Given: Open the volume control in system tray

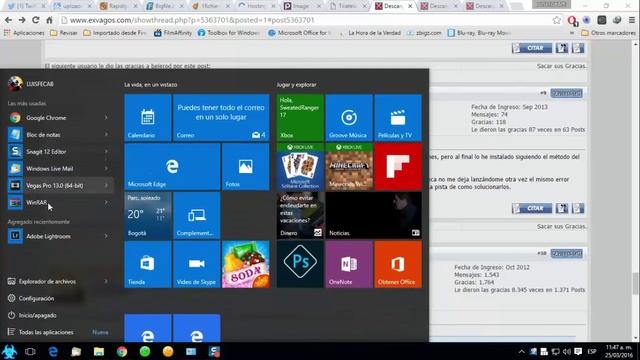Looking at the screenshot, I should click(x=567, y=351).
